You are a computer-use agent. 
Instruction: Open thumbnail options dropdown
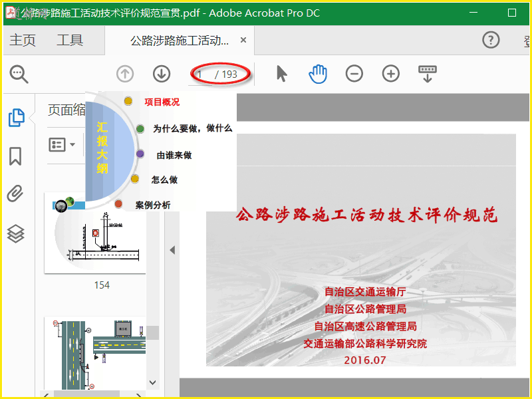pos(62,145)
